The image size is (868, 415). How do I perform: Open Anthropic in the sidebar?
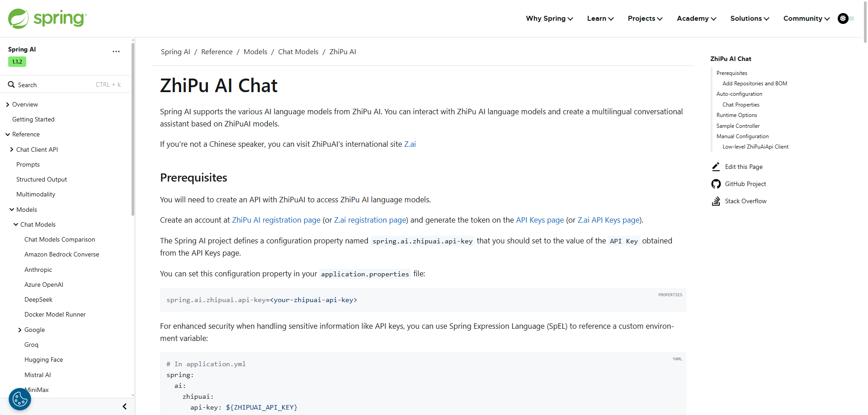tap(38, 270)
